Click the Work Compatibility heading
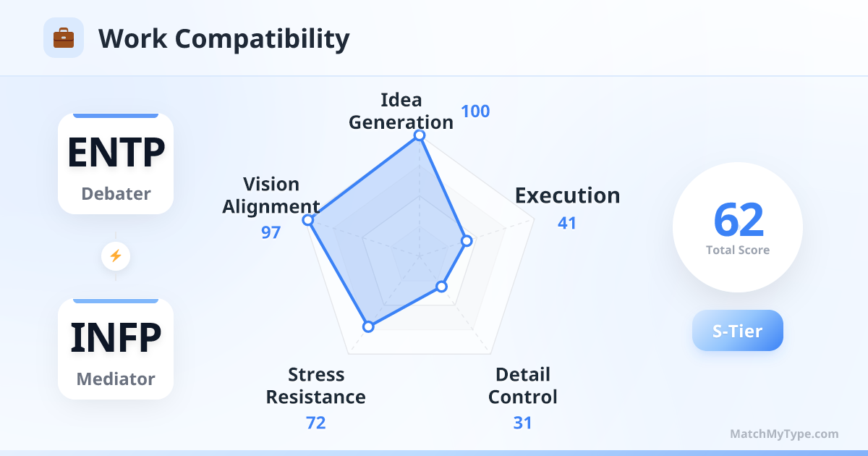 click(224, 38)
